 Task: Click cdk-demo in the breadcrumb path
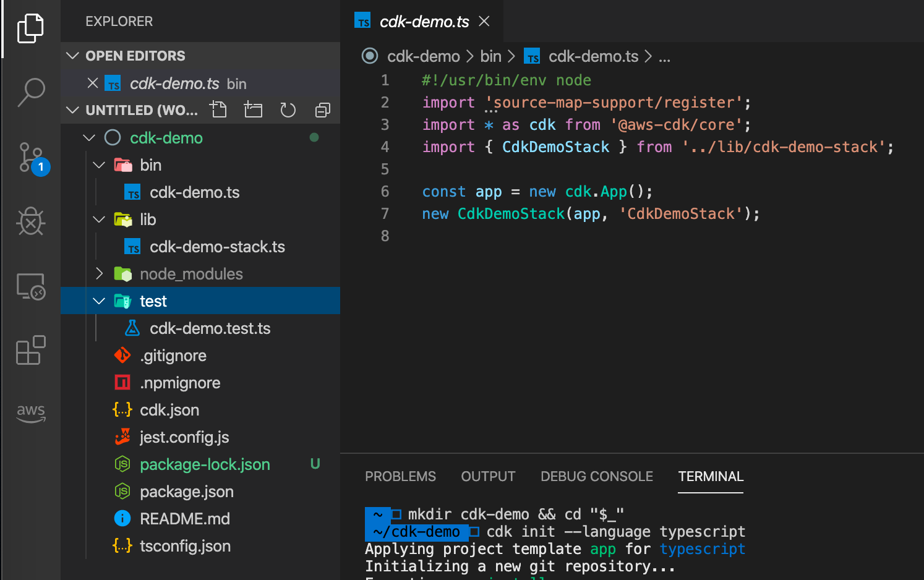coord(424,56)
